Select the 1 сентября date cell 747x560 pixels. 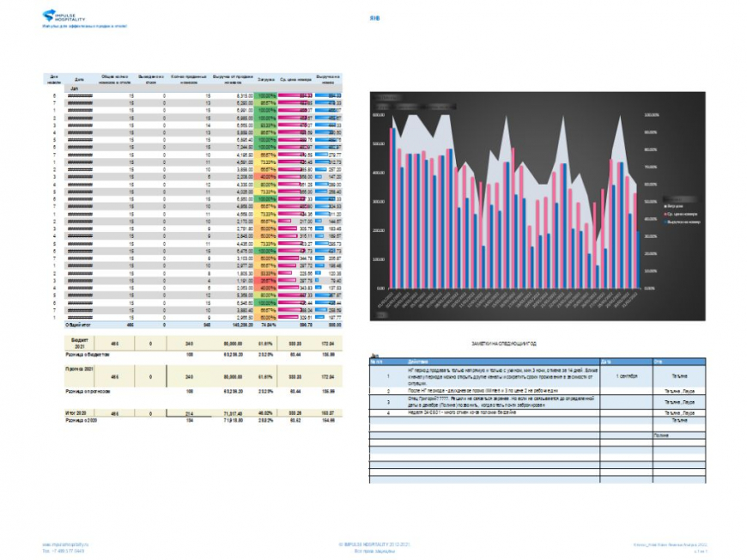click(x=627, y=376)
